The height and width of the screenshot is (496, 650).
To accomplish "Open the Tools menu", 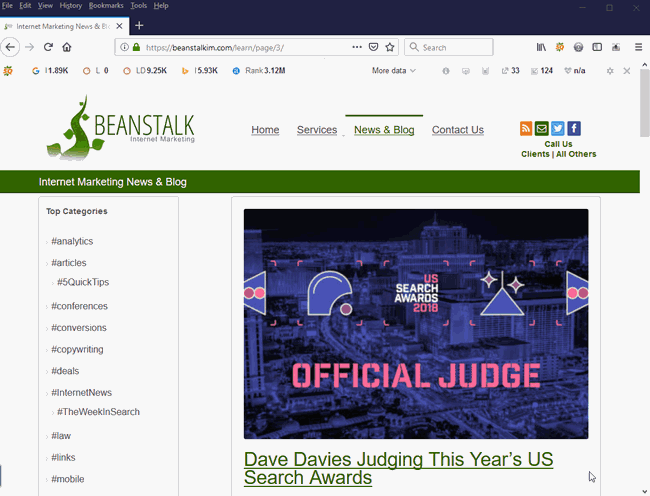I will point(138,6).
